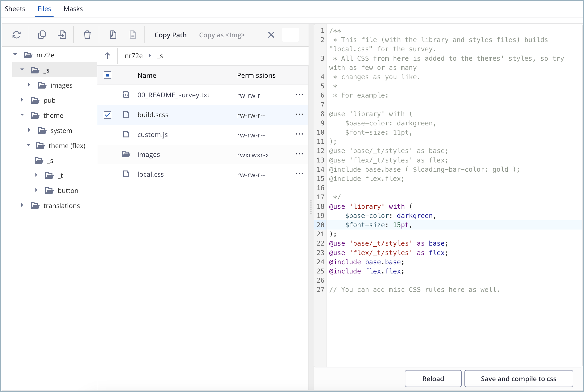The height and width of the screenshot is (392, 584).
Task: Collapse the _s tree node
Action: 22,69
